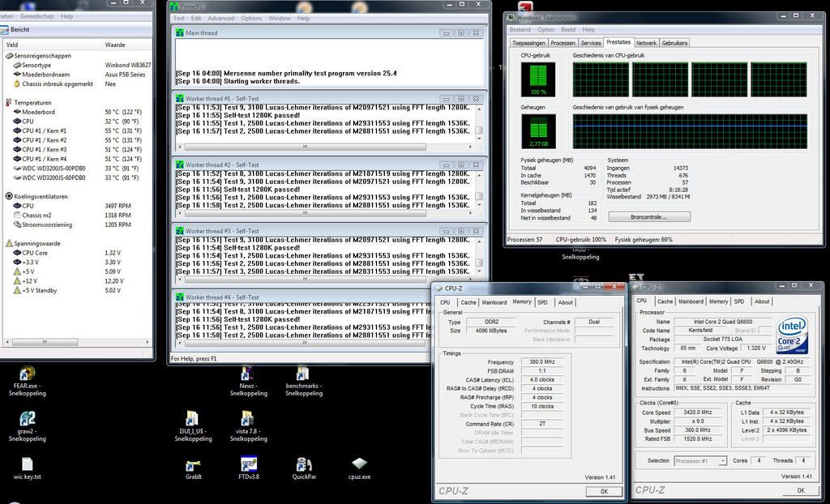Image resolution: width=830 pixels, height=504 pixels.
Task: Click OK in the CPU-Z memory timings window
Action: tap(604, 491)
